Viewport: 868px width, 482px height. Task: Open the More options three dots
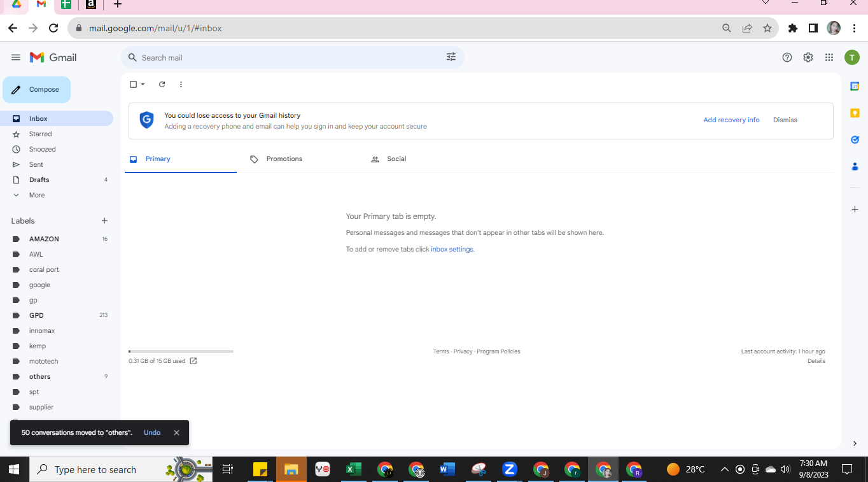(x=181, y=84)
